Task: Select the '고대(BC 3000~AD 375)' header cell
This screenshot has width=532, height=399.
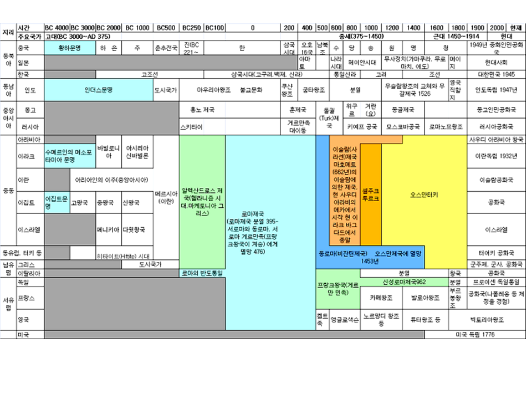Action: tap(171, 37)
